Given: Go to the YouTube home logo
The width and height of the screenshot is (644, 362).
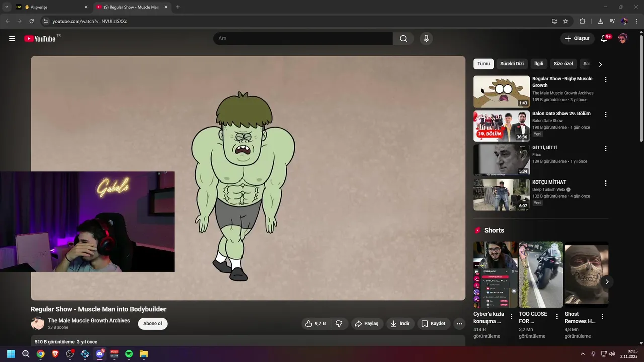Looking at the screenshot, I should 40,39.
